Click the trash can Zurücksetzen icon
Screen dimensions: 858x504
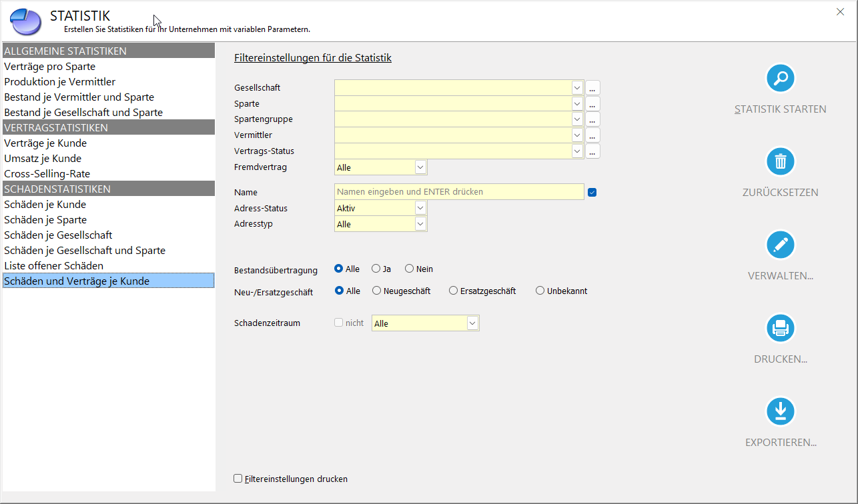coord(780,162)
